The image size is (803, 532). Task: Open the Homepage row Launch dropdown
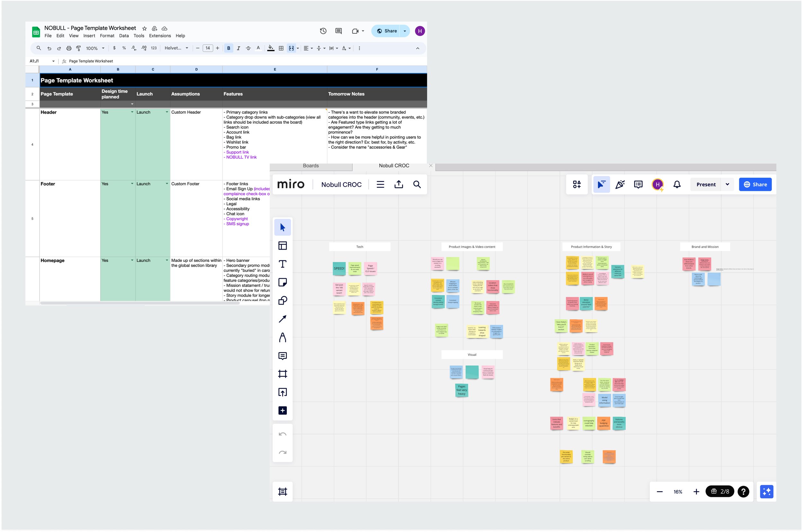167,260
